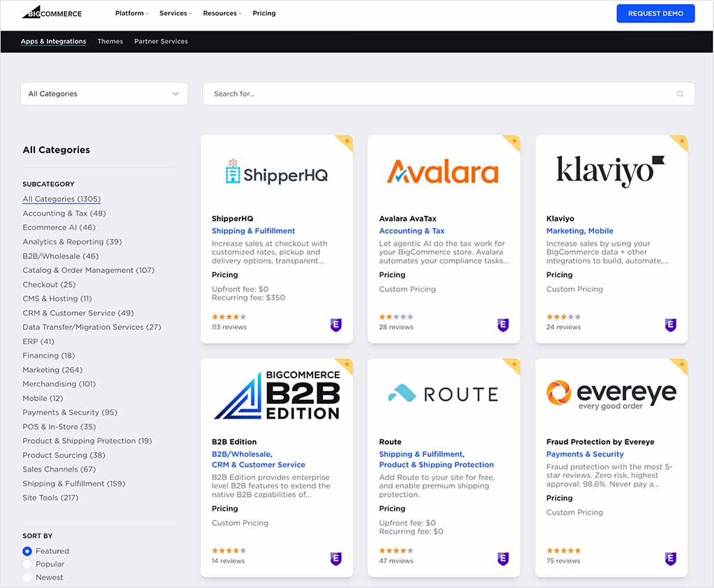Open the Pricing page
The image size is (714, 588).
264,13
